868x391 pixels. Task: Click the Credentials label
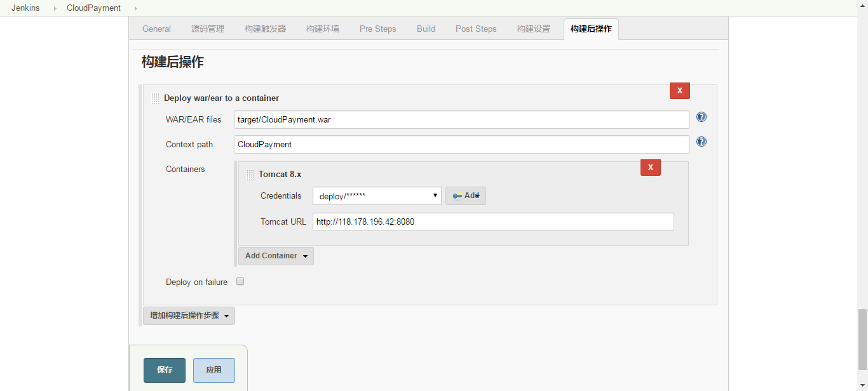point(281,195)
